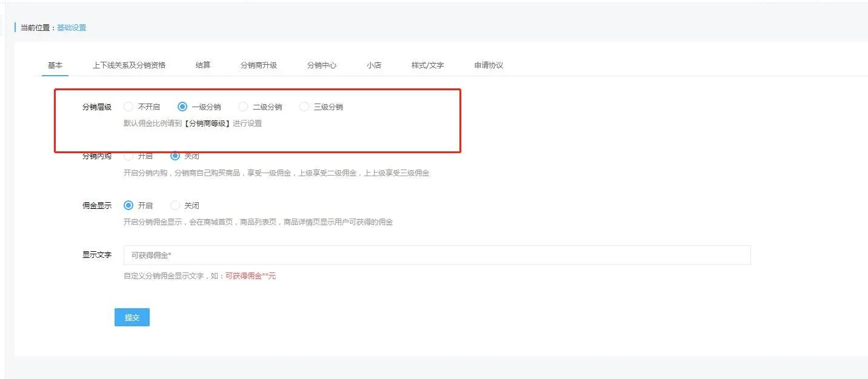Screen dimensions: 868x379
Task: Pick the 三级分销 radio option
Action: [304, 107]
